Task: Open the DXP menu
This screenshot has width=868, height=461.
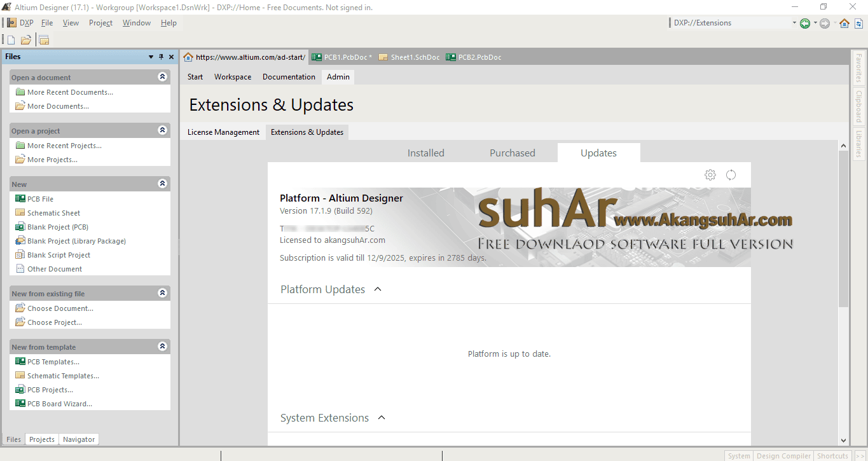Action: click(x=20, y=23)
